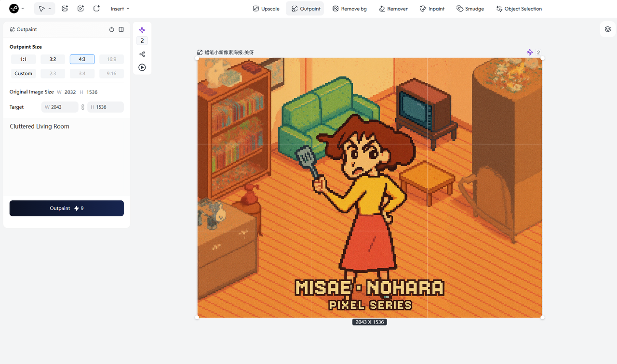Click the Cluttered Living Room prompt text
Image resolution: width=617 pixels, height=364 pixels.
pos(40,126)
